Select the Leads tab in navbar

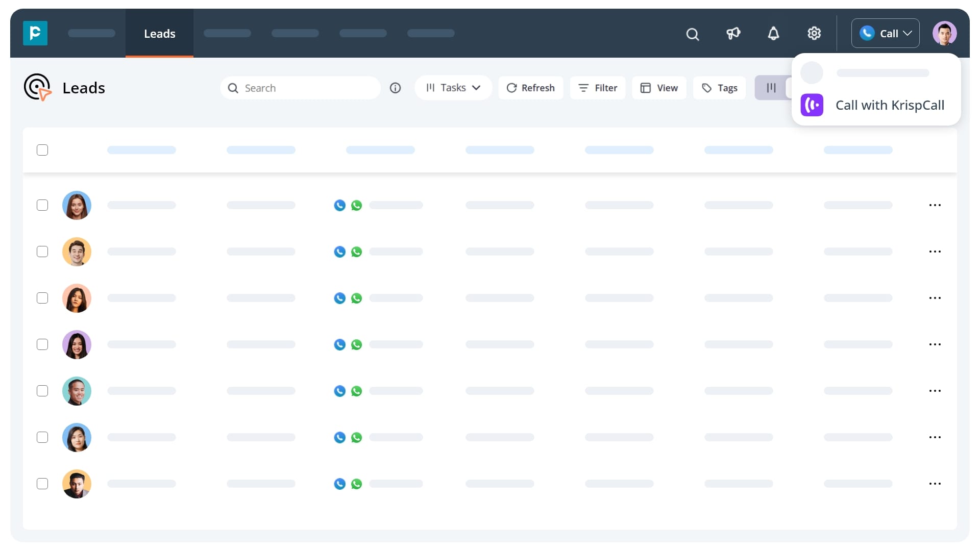[159, 34]
